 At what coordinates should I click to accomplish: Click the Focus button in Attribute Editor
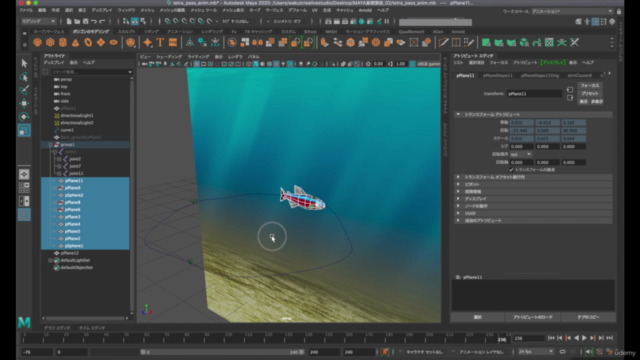tap(590, 86)
